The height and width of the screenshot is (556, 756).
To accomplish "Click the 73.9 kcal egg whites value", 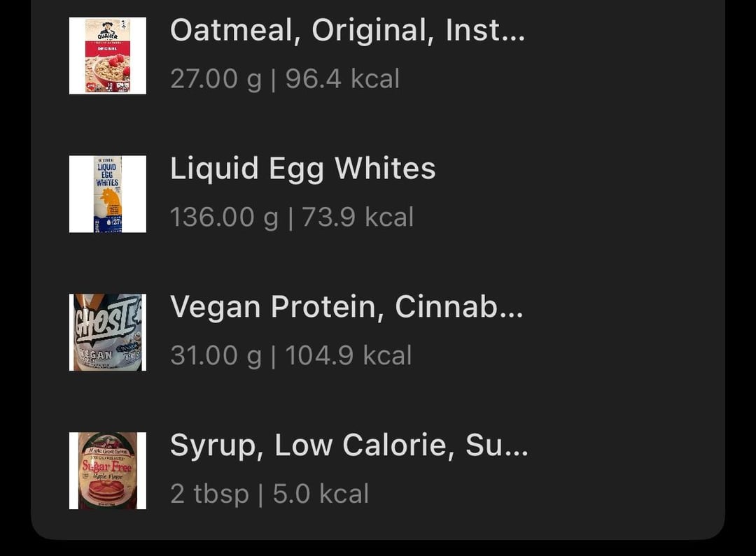I will pyautogui.click(x=358, y=218).
